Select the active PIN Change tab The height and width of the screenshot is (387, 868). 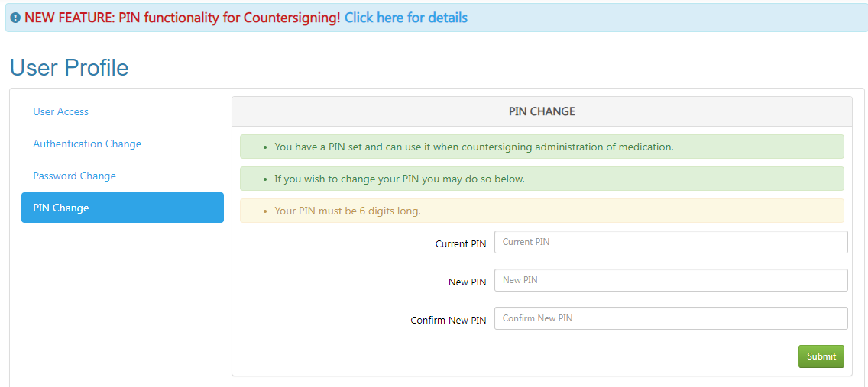[x=122, y=208]
